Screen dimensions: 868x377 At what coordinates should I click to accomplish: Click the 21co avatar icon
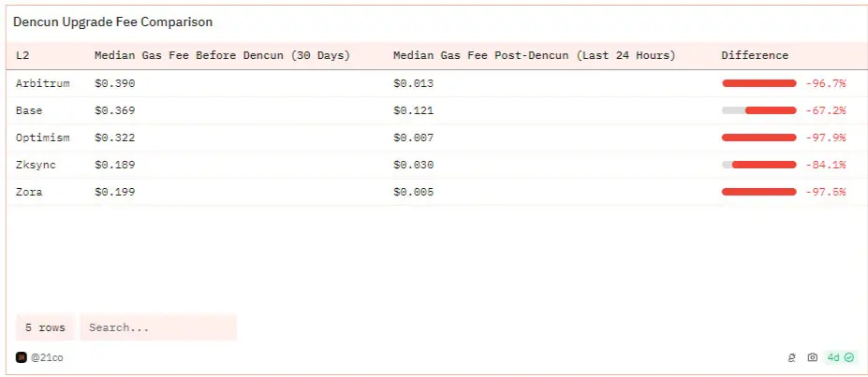[21, 357]
